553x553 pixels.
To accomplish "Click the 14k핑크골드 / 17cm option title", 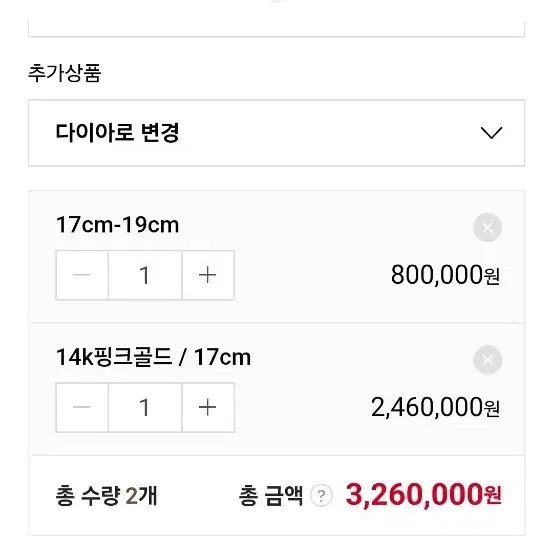I will 153,357.
